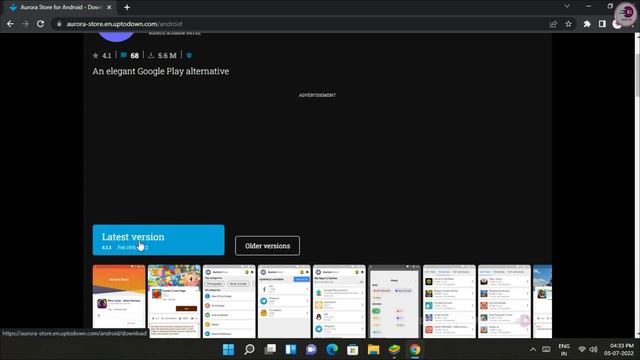Screen dimensions: 640x360
Task: Open the Filters screenshot
Action: (x=394, y=301)
